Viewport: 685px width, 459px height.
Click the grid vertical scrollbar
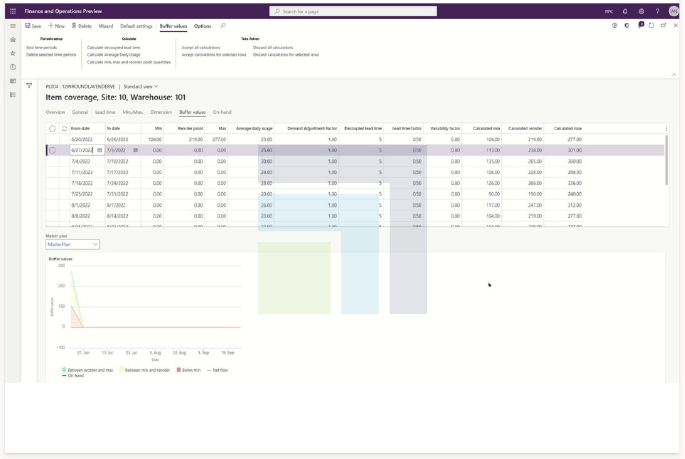[666, 160]
